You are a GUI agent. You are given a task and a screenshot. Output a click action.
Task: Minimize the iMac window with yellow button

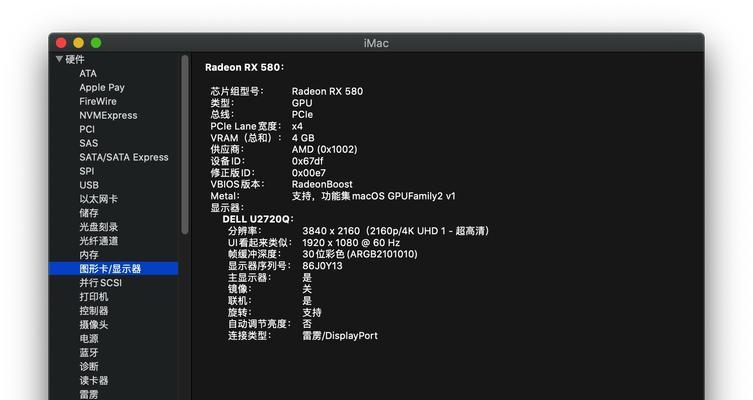[79, 43]
